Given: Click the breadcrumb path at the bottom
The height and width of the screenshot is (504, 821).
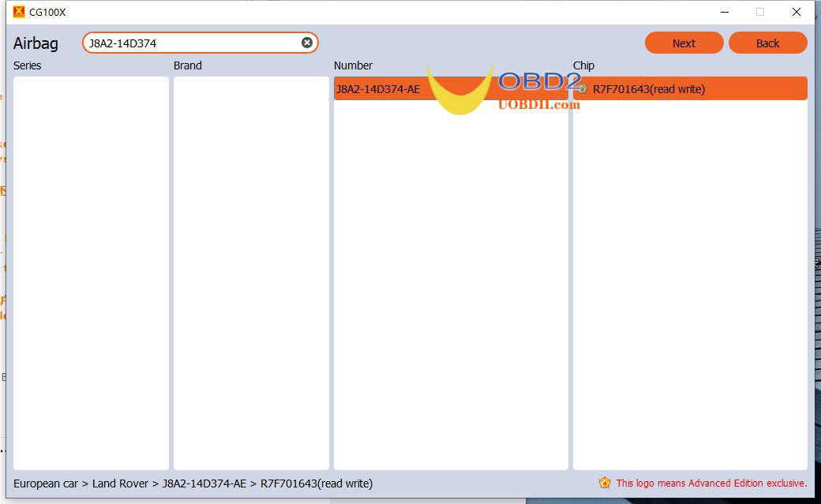Looking at the screenshot, I should 193,483.
